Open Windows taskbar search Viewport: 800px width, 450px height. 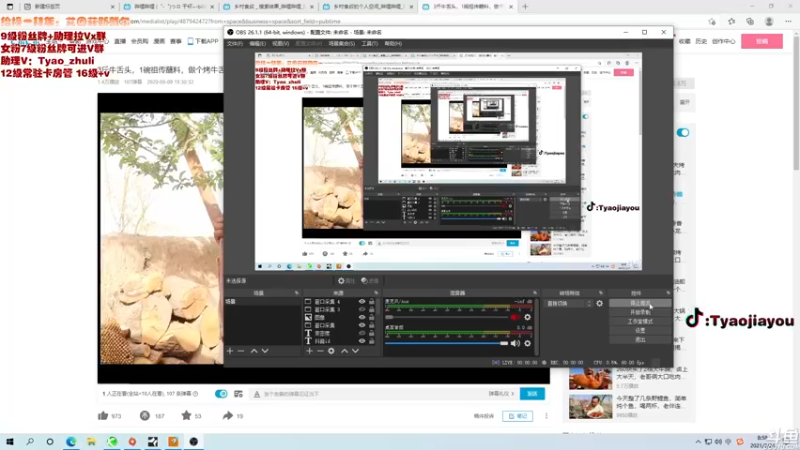(x=30, y=442)
